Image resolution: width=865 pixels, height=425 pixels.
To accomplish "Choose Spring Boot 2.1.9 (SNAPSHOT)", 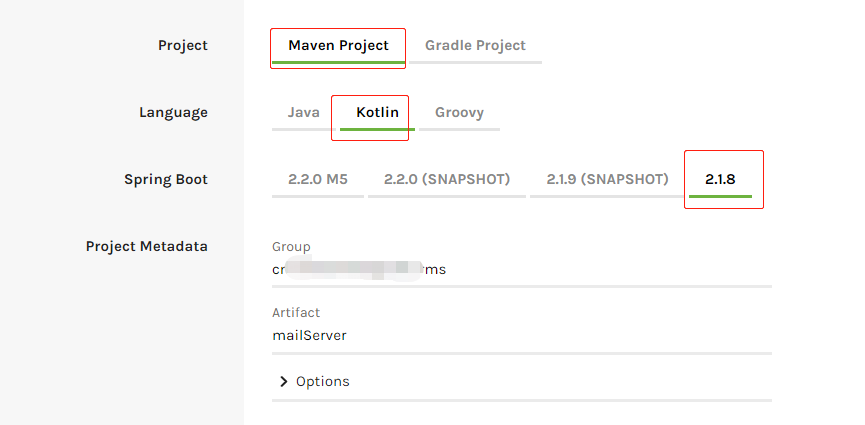I will coord(607,180).
